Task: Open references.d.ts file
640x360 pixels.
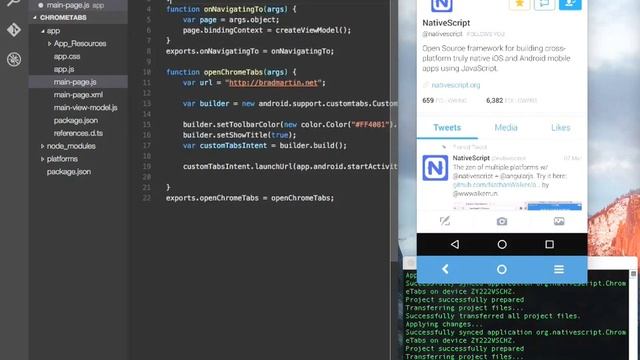Action: [x=78, y=133]
